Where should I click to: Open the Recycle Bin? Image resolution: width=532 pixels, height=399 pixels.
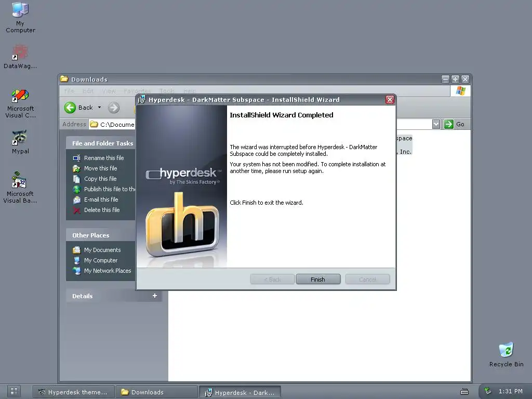(506, 354)
